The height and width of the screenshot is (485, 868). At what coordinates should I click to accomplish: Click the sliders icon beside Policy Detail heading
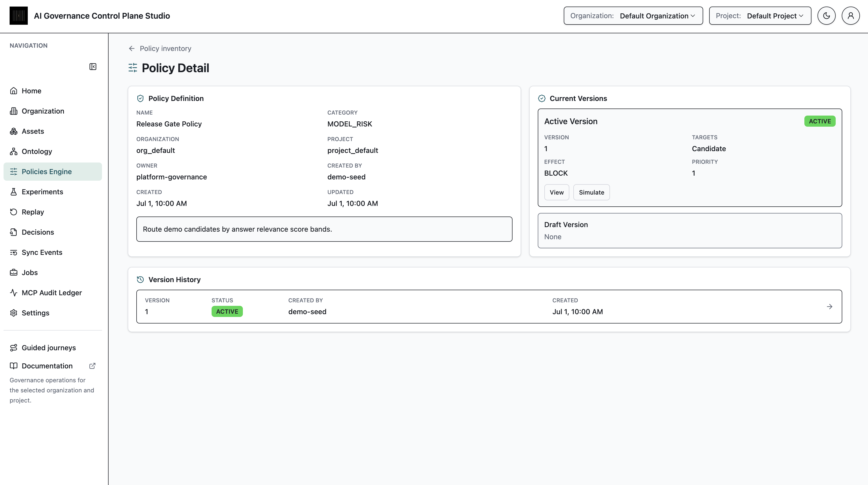pos(133,68)
